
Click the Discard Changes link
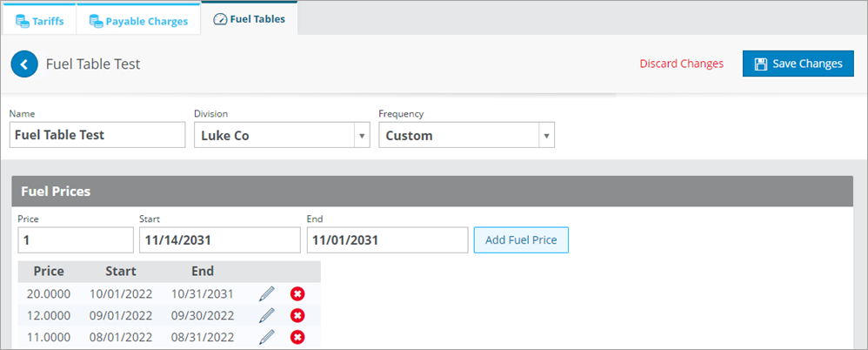[x=682, y=64]
